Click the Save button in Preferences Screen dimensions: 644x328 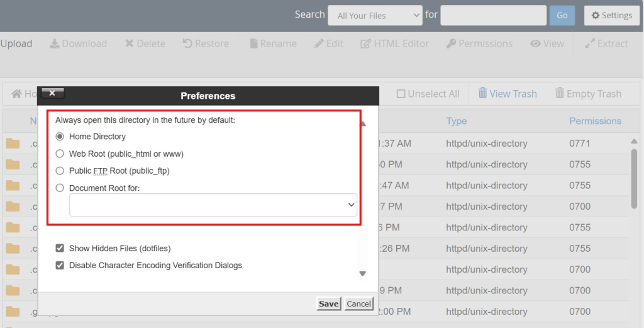click(x=328, y=303)
